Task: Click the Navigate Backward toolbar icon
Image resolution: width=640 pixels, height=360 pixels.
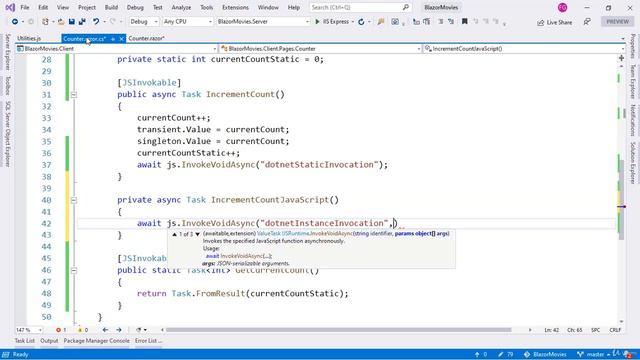Action: tap(15, 22)
